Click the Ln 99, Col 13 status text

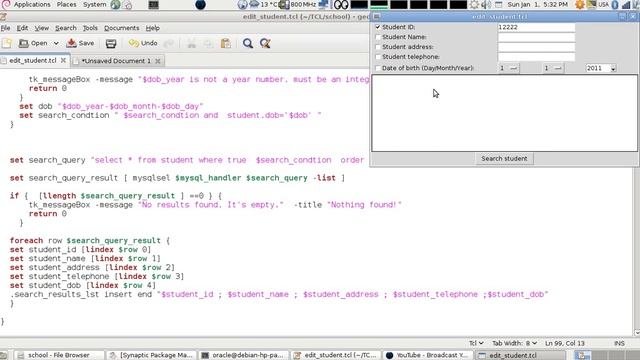pos(564,343)
